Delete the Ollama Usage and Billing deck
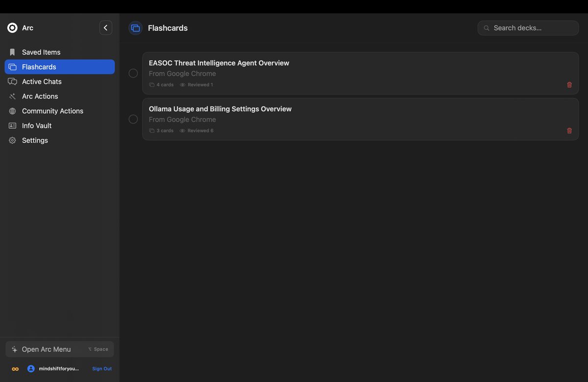 pyautogui.click(x=569, y=131)
